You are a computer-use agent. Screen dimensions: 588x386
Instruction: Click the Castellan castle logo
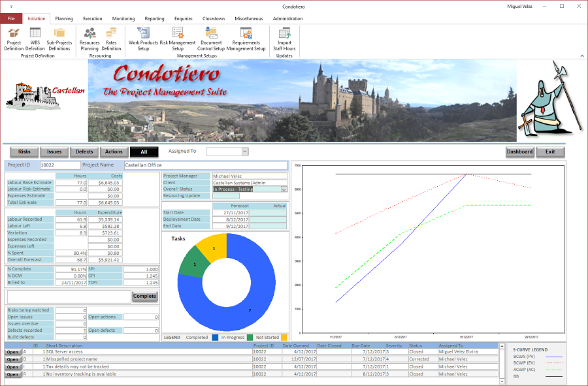45,97
